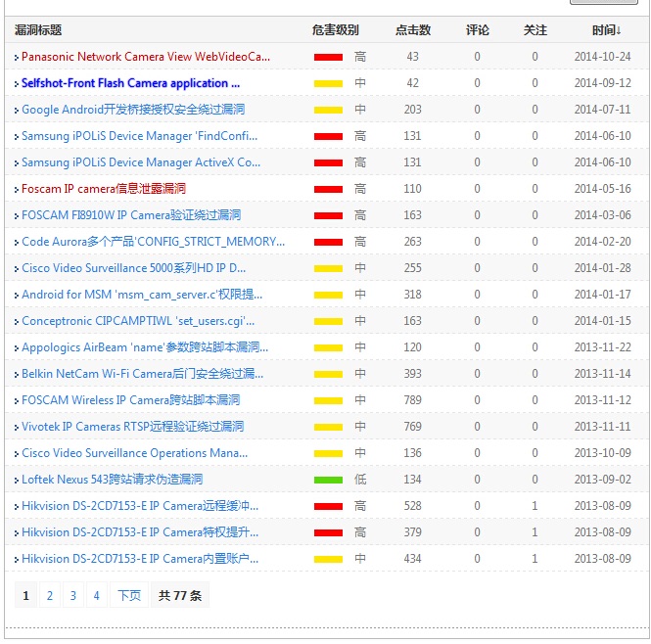Click hit count 393 in Belkin NetCam row

click(413, 374)
